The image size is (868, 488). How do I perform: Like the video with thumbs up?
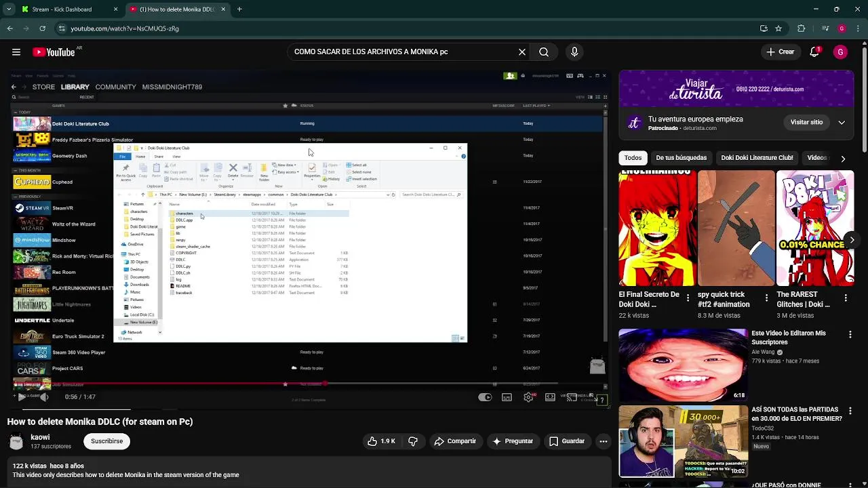coord(381,441)
